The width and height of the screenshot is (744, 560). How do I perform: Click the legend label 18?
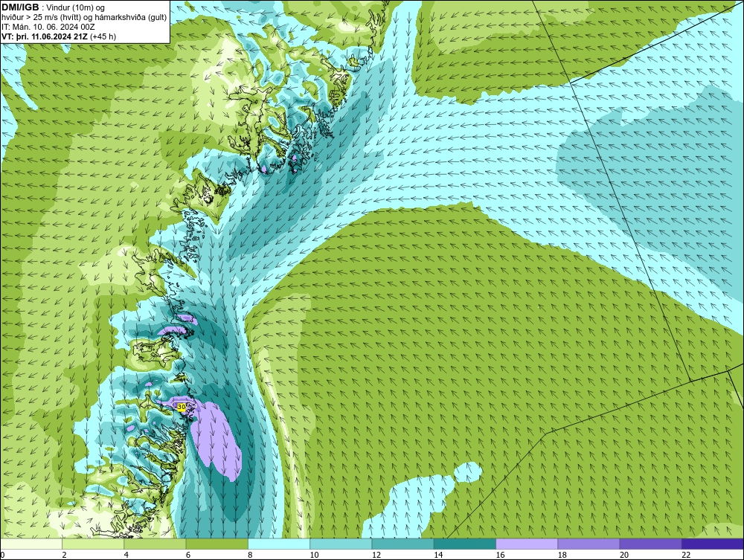[562, 555]
